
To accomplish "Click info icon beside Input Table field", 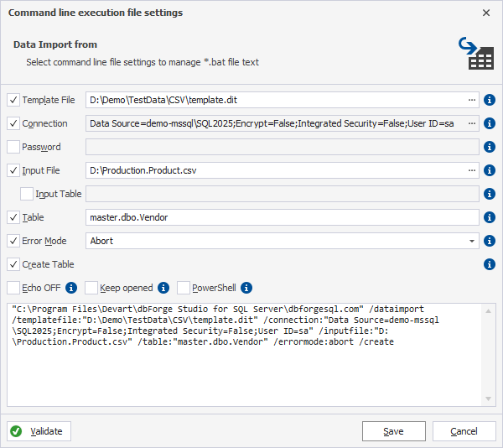I will [490, 194].
